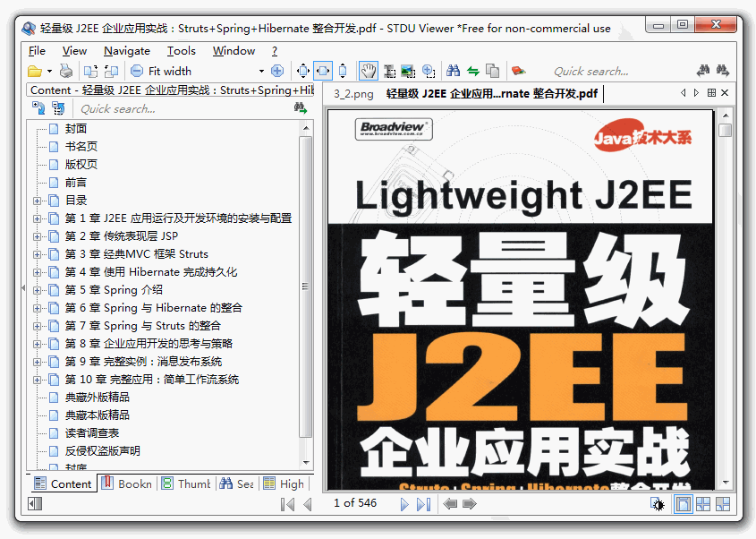Switch to the four-pane page layout
This screenshot has width=756, height=539.
[x=703, y=504]
